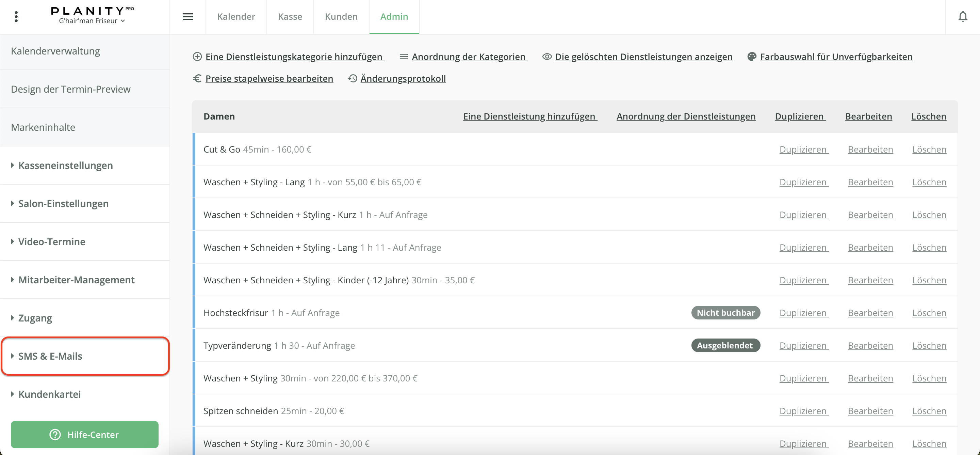980x455 pixels.
Task: Click the three-dot vertical menu icon
Action: coord(16,17)
